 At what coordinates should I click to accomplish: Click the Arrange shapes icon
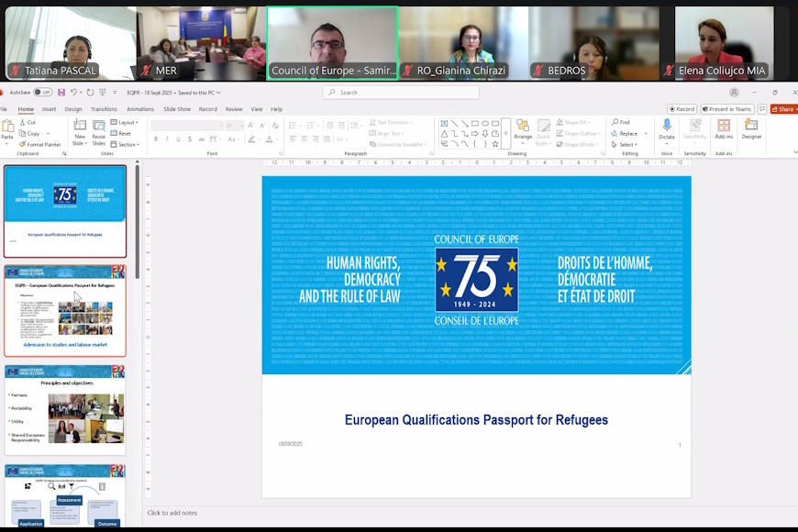pos(523,126)
